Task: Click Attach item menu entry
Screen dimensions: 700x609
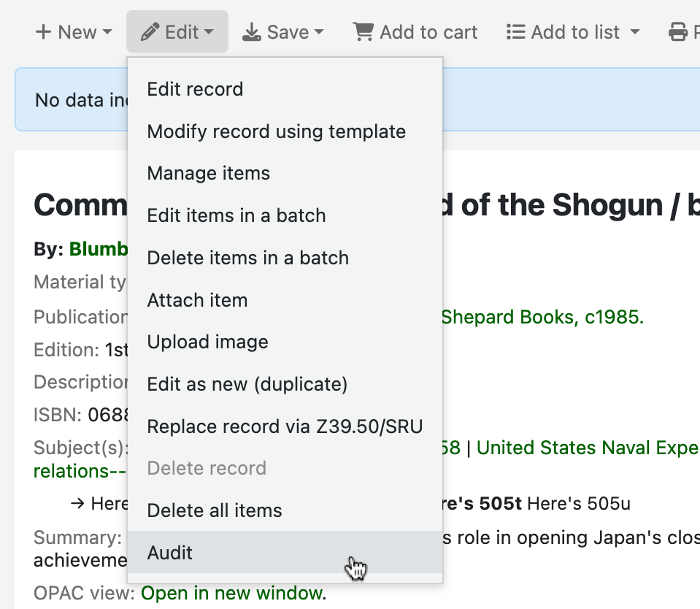Action: [197, 300]
